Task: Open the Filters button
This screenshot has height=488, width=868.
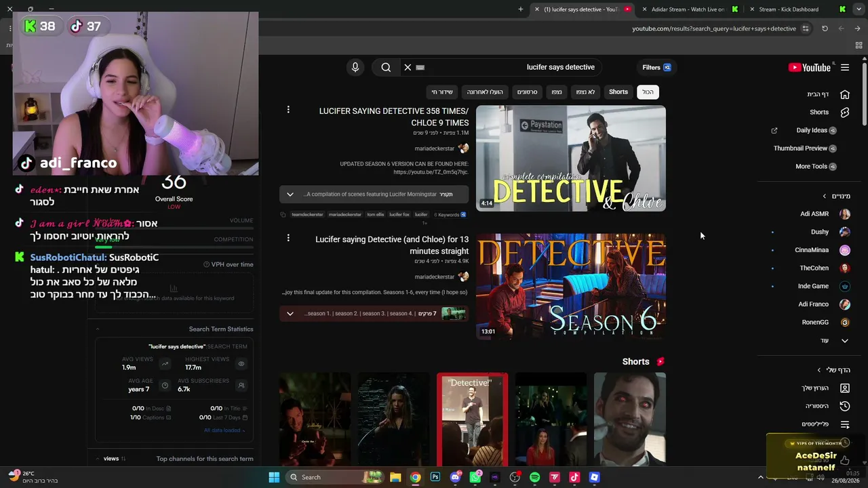Action: point(656,68)
